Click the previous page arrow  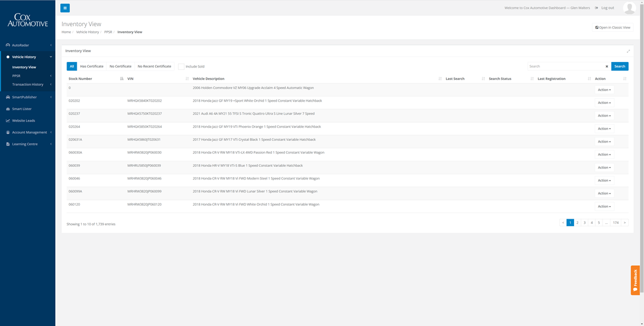coord(563,223)
